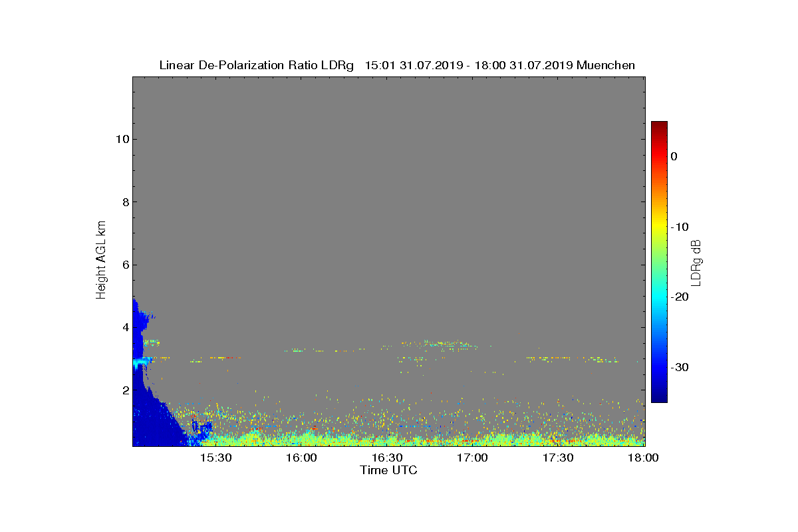Click the 18:00 time tick label
The width and height of the screenshot is (798, 532).
[x=644, y=458]
